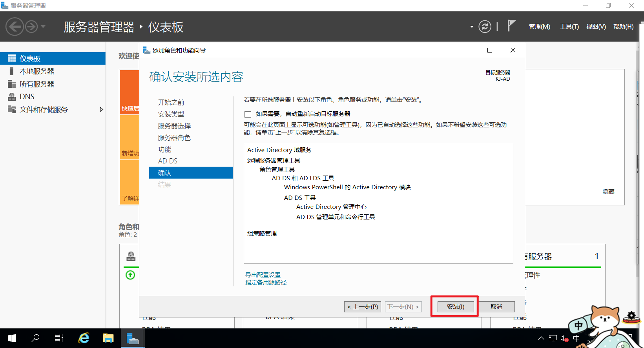
Task: Go to 安装类型 wizard step
Action: tap(171, 114)
